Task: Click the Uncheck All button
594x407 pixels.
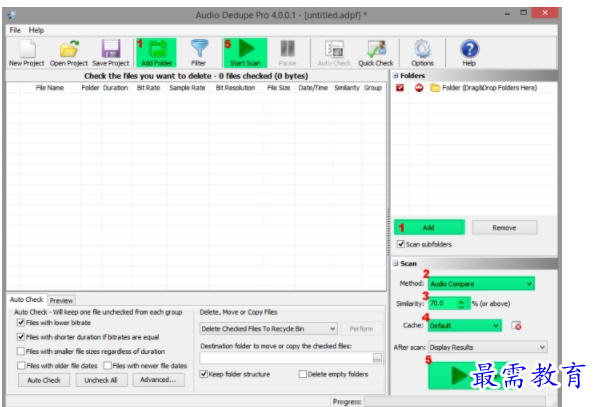Action: (101, 380)
